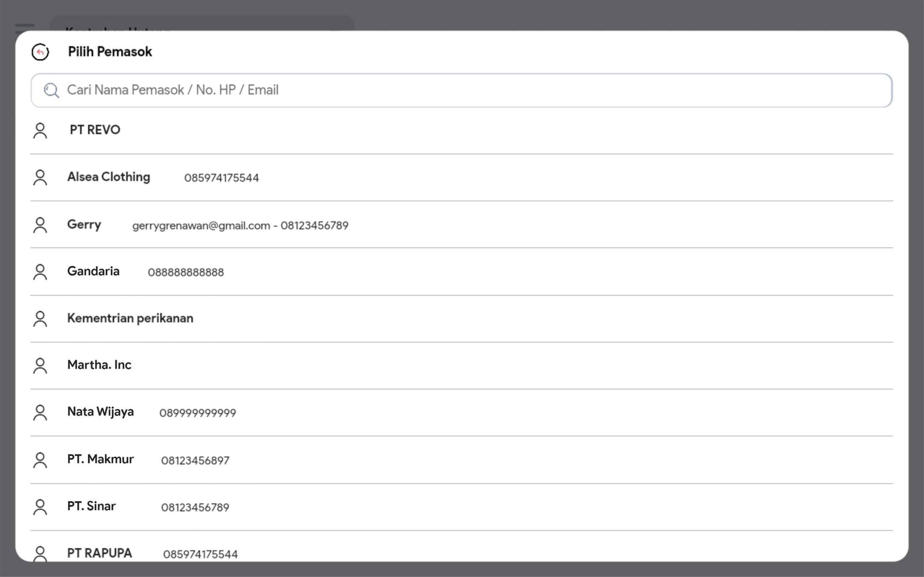
Task: Choose Alsea Clothing from the list
Action: pyautogui.click(x=109, y=177)
